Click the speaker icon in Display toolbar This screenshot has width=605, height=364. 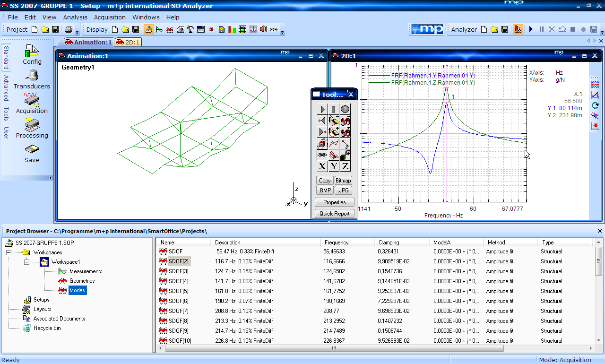pos(263,29)
